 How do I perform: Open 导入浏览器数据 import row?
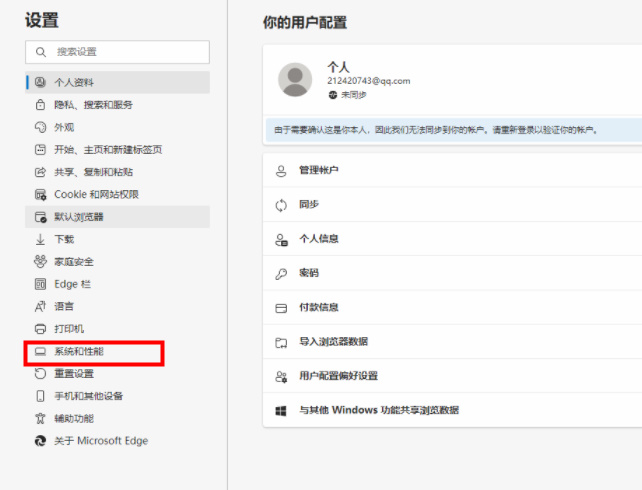pyautogui.click(x=452, y=341)
